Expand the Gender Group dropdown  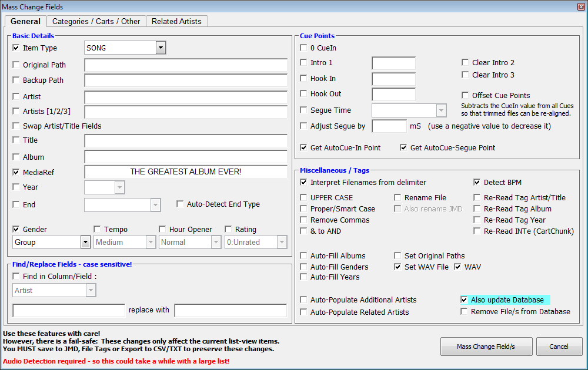[x=85, y=242]
